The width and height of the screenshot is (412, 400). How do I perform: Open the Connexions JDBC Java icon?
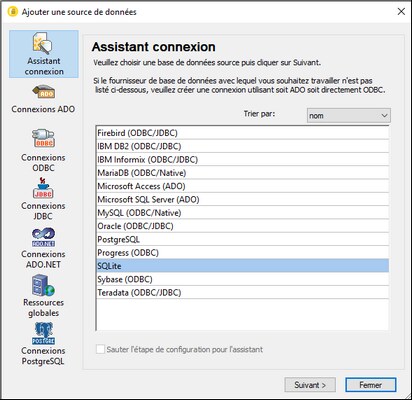coord(43,188)
